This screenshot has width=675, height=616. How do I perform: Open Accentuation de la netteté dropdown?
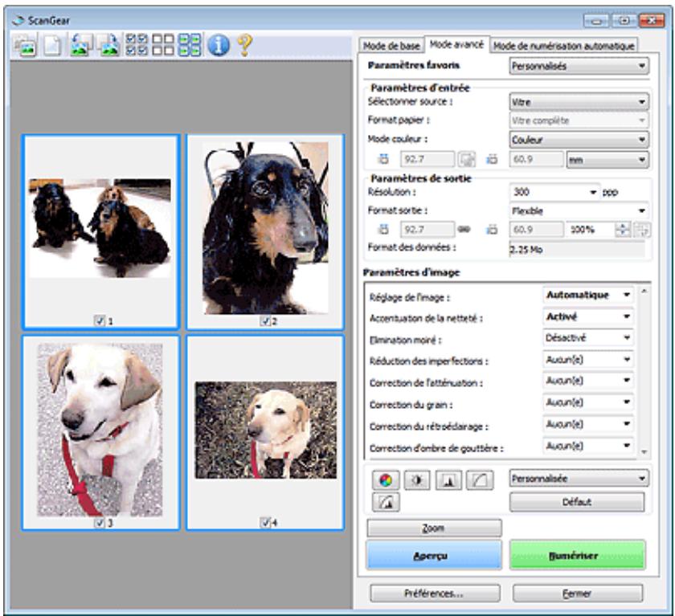(x=588, y=316)
